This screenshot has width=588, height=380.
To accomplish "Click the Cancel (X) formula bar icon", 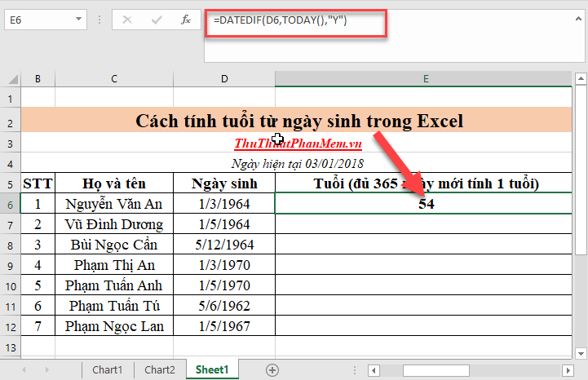I will coord(127,20).
